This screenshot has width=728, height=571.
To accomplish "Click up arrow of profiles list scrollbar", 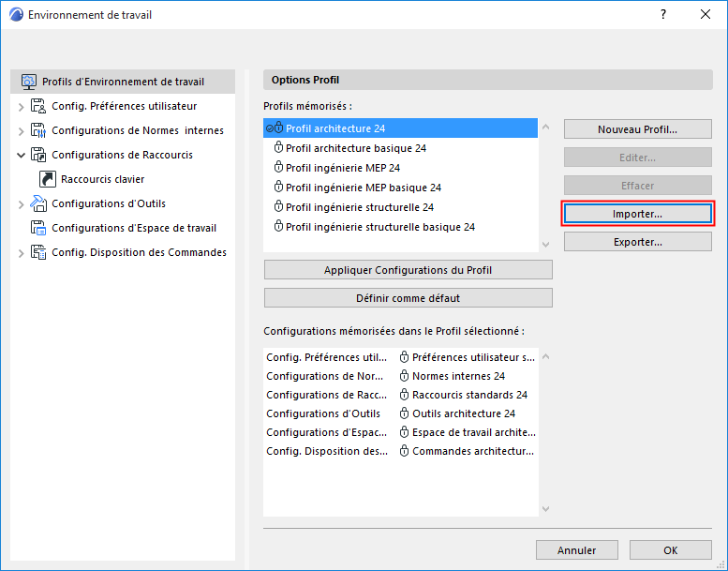I will click(546, 127).
